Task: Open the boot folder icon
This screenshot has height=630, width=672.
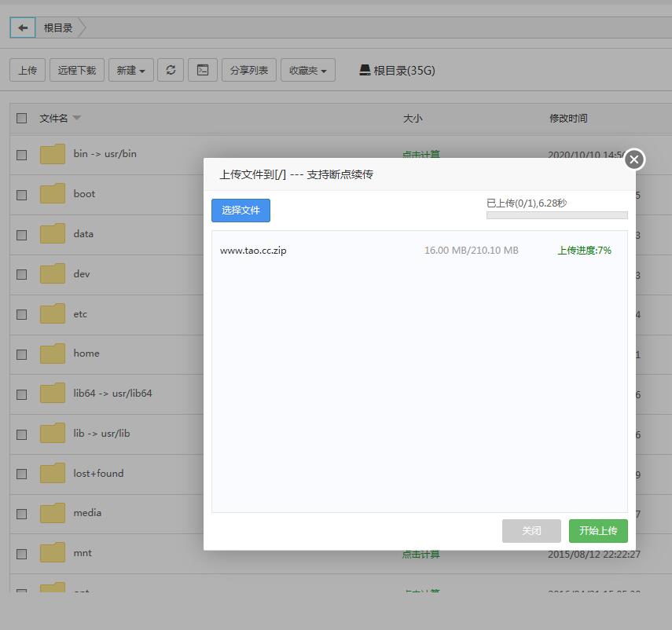Action: pyautogui.click(x=53, y=194)
